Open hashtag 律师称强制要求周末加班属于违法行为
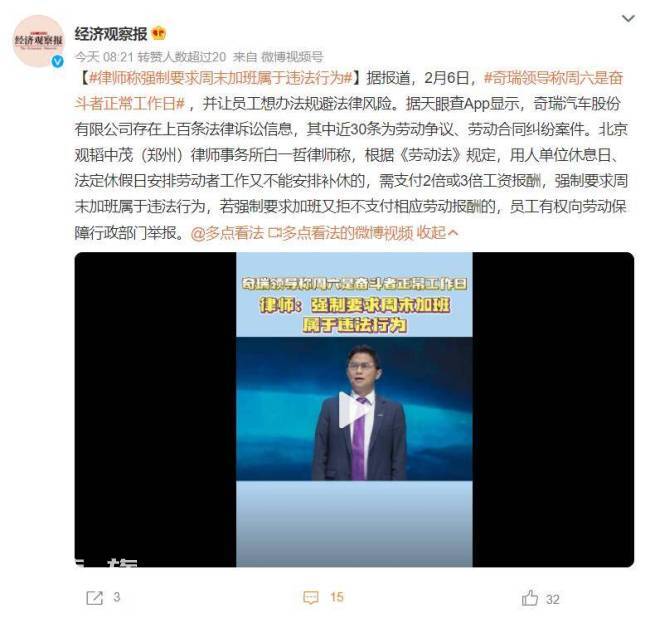 [221, 78]
